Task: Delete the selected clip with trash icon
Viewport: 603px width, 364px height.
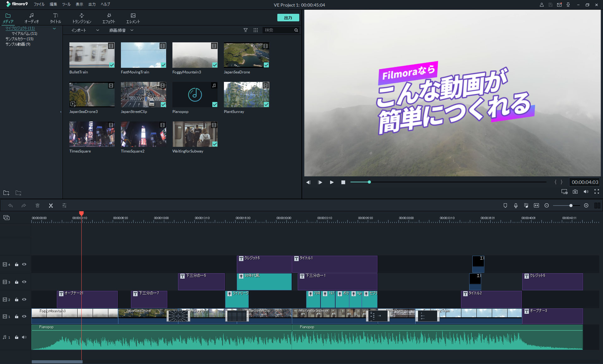Action: 37,206
